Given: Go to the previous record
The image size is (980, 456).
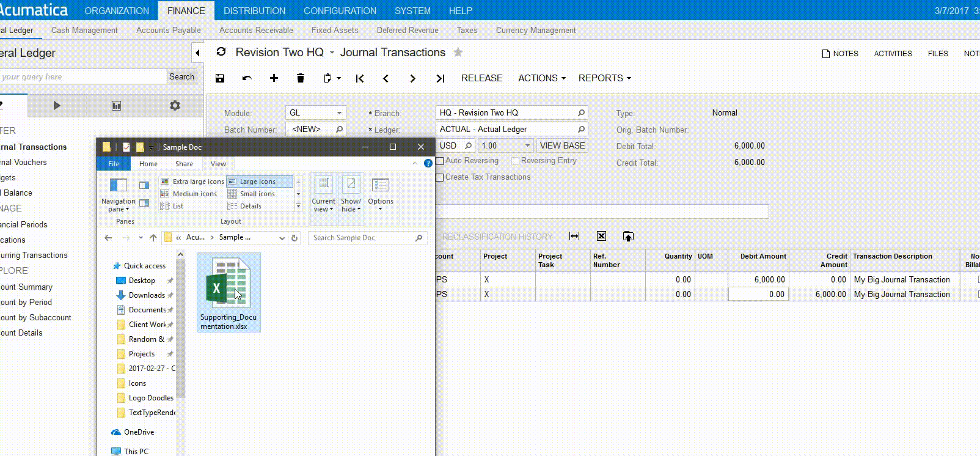Looking at the screenshot, I should (386, 78).
